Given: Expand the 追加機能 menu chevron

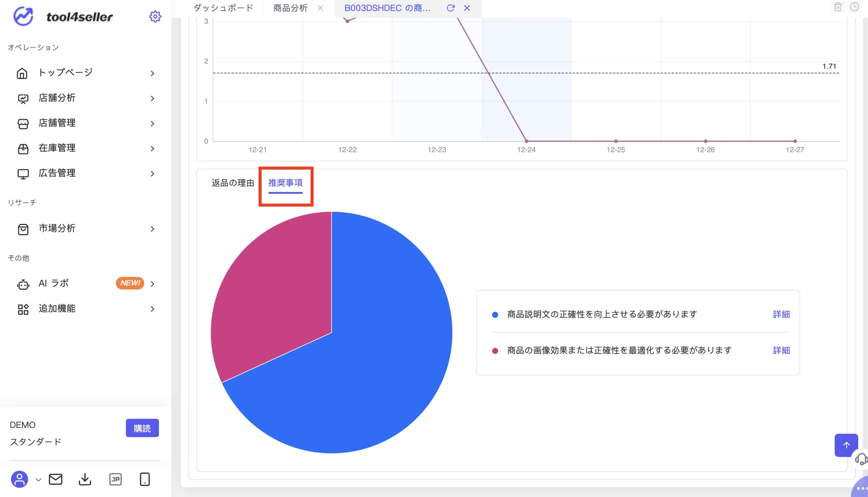Looking at the screenshot, I should click(153, 309).
